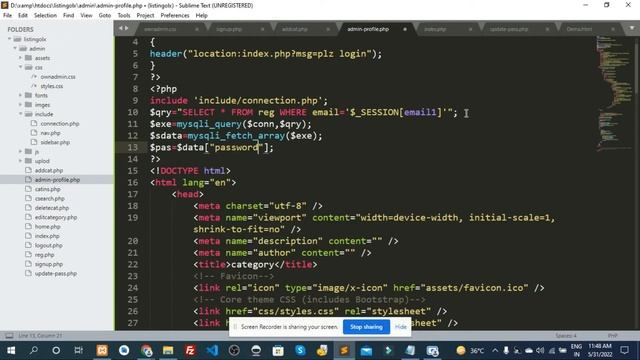Open deletecat.php in sidebar
Viewport: 640px width, 360px height.
pyautogui.click(x=52, y=208)
